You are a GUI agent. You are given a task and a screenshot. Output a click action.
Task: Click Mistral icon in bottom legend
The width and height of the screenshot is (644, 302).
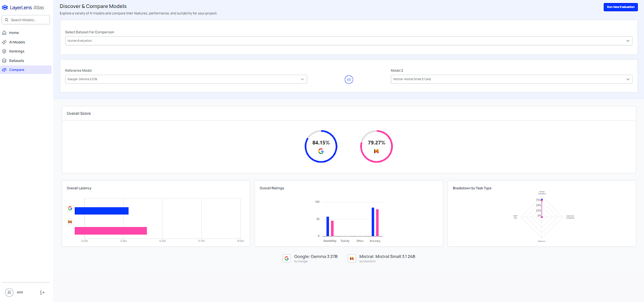tap(352, 258)
